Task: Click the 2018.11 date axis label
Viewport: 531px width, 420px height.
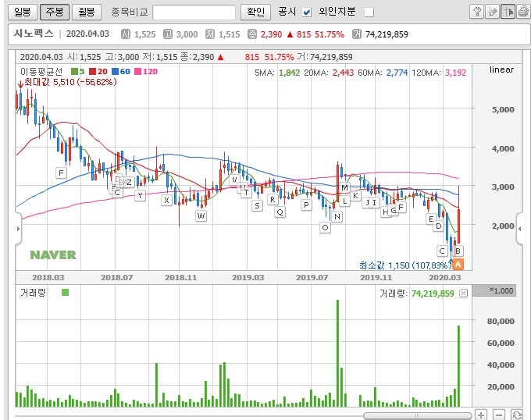Action: 180,277
